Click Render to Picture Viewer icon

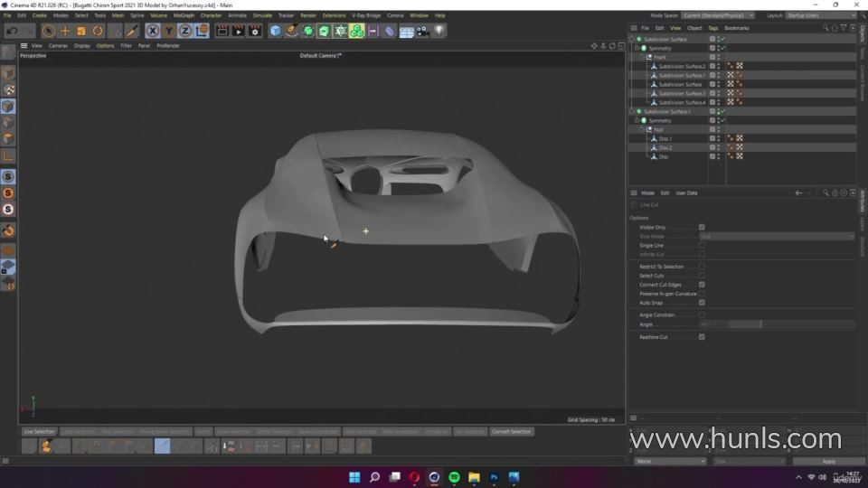pos(238,31)
